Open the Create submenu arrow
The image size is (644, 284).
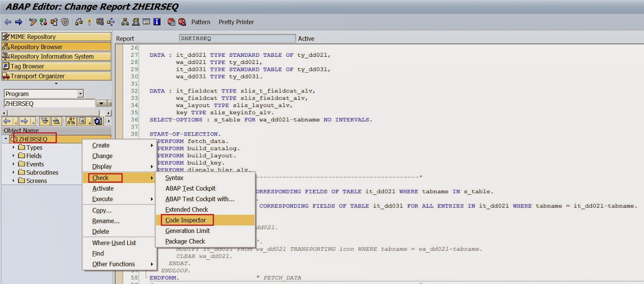coord(152,145)
